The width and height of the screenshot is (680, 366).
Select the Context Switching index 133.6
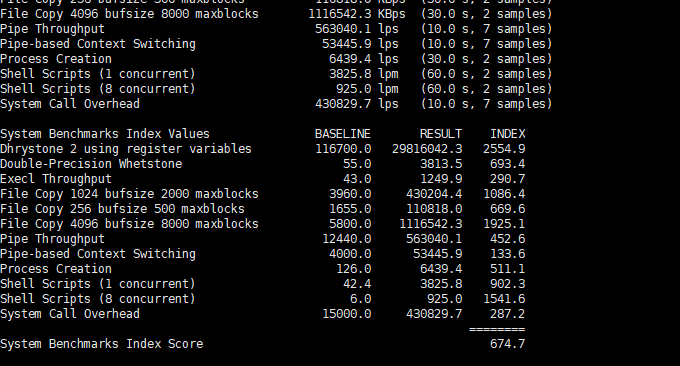pyautogui.click(x=507, y=254)
